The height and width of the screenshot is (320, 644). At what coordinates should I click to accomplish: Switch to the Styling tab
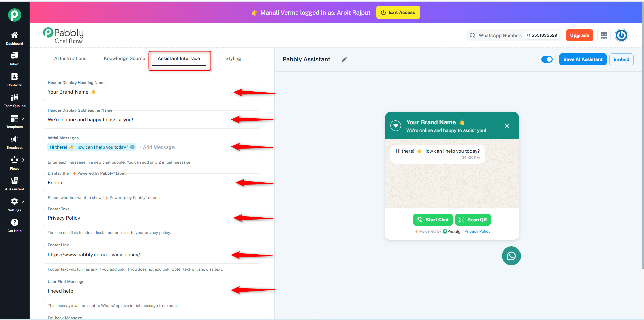point(233,58)
